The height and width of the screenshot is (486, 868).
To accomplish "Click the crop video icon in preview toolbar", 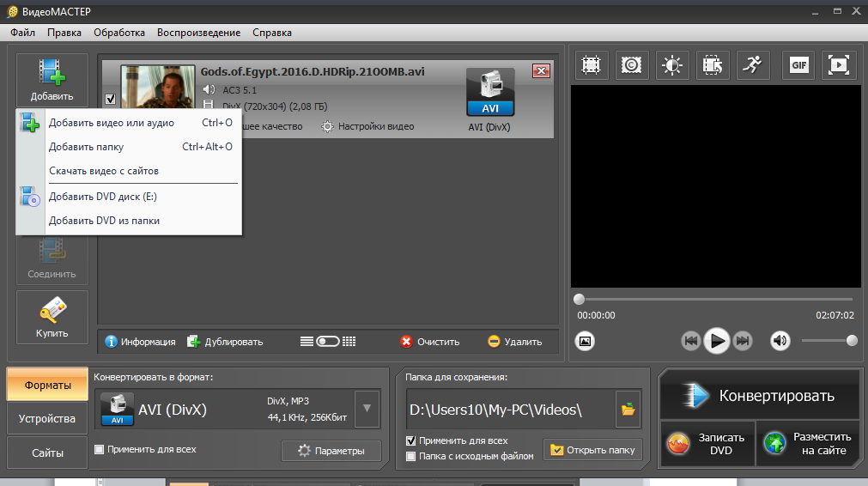I will point(590,65).
